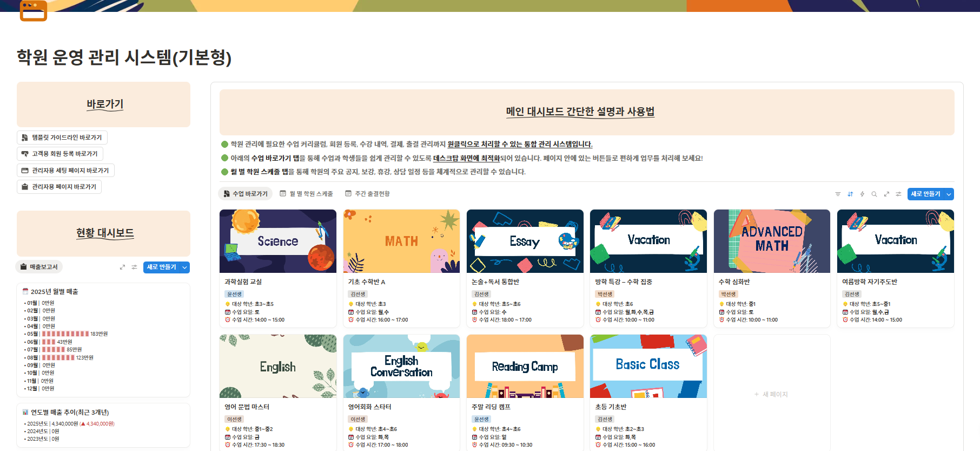Add a new page with 새 페이지

point(772,394)
